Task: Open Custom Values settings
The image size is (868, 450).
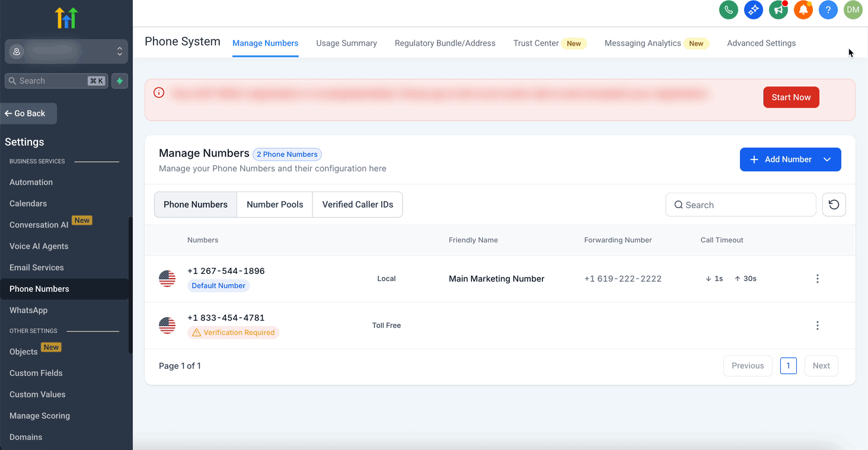Action: tap(37, 394)
